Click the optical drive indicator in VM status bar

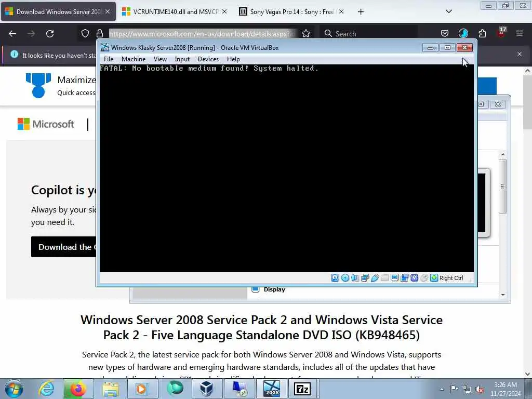tap(345, 278)
